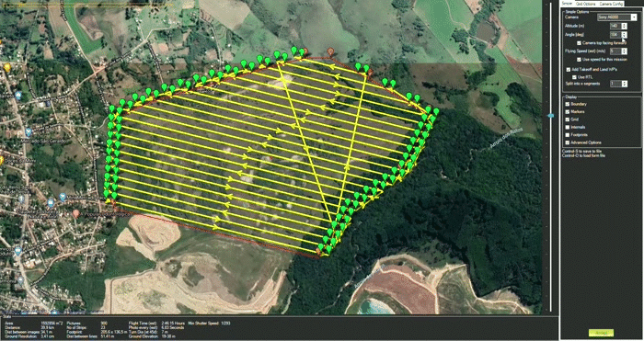Increase Angle using the up arrow
Screen dimensions: 644x341
625,33
